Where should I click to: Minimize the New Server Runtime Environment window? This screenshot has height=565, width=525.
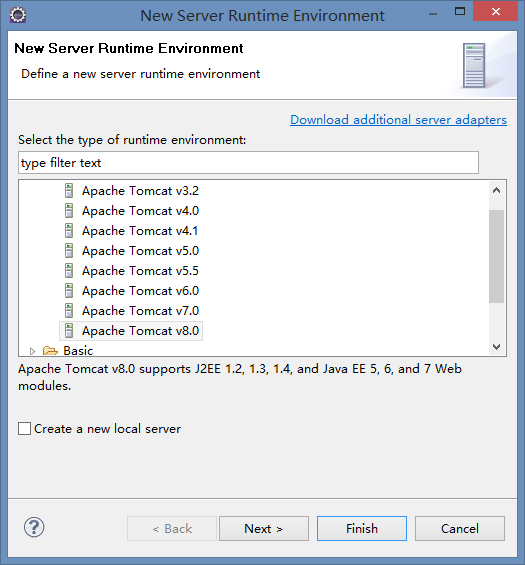pos(433,14)
